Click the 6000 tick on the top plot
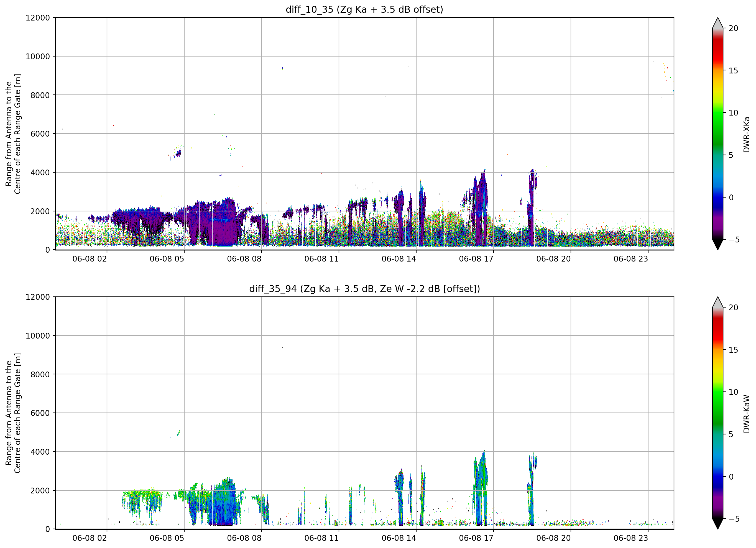Screen dimensions: 756x548 40,134
